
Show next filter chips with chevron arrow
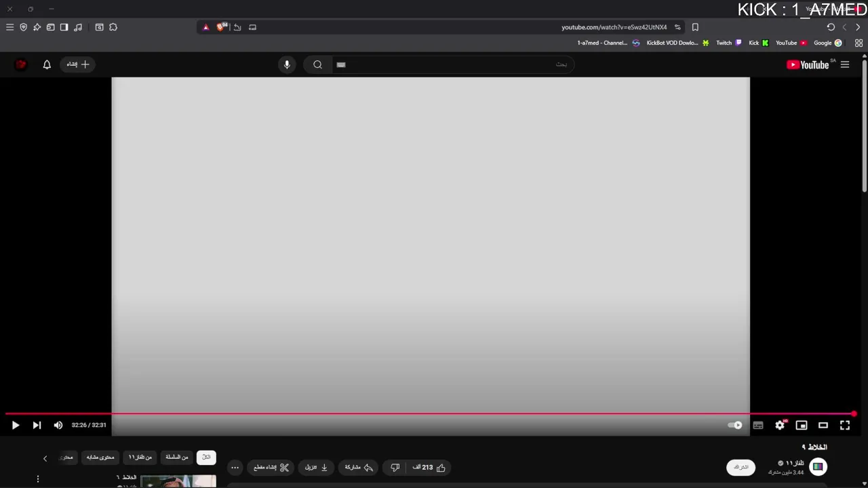(x=45, y=458)
